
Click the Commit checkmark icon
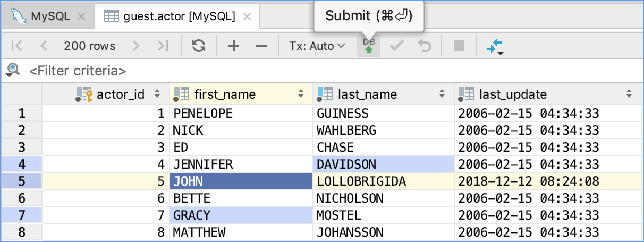tap(396, 46)
